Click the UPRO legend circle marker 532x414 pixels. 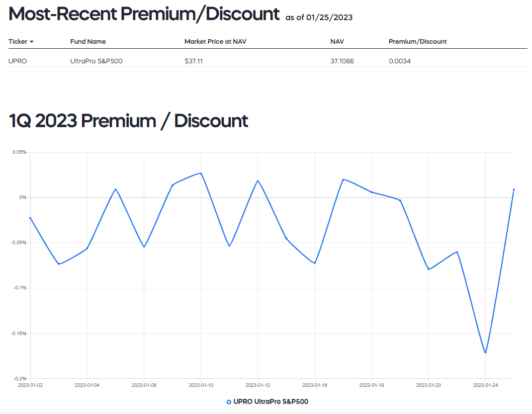(x=229, y=402)
